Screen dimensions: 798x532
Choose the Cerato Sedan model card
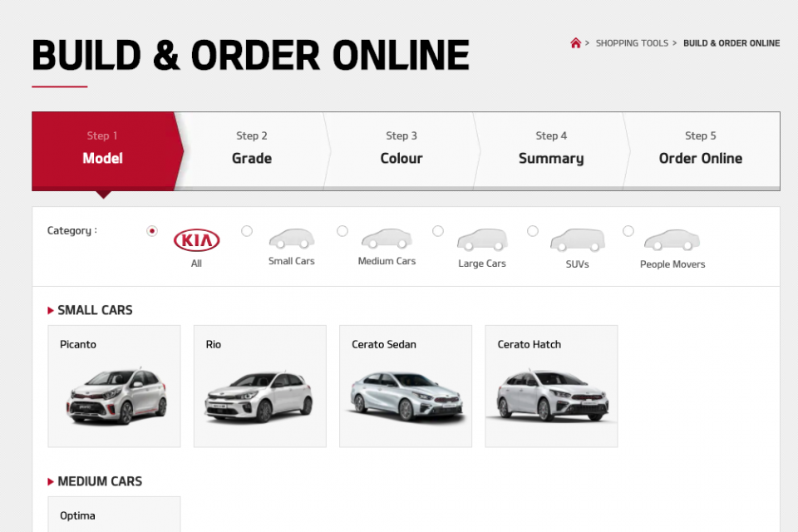click(406, 387)
